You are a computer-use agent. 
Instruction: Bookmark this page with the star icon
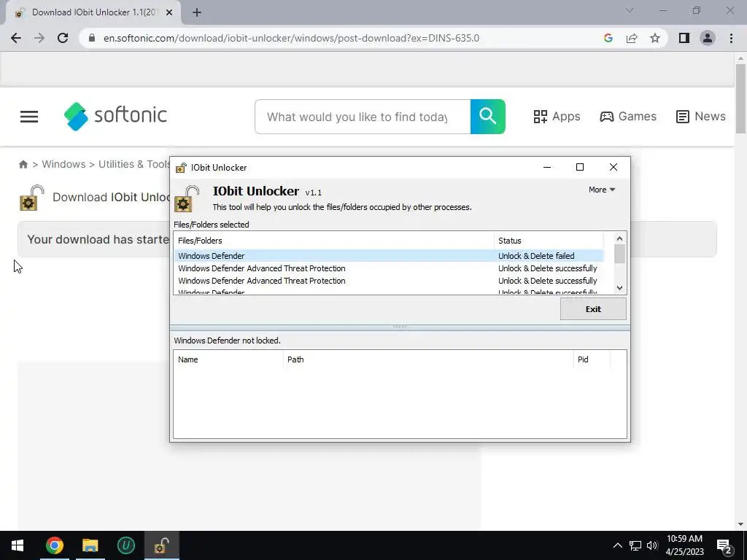click(655, 38)
